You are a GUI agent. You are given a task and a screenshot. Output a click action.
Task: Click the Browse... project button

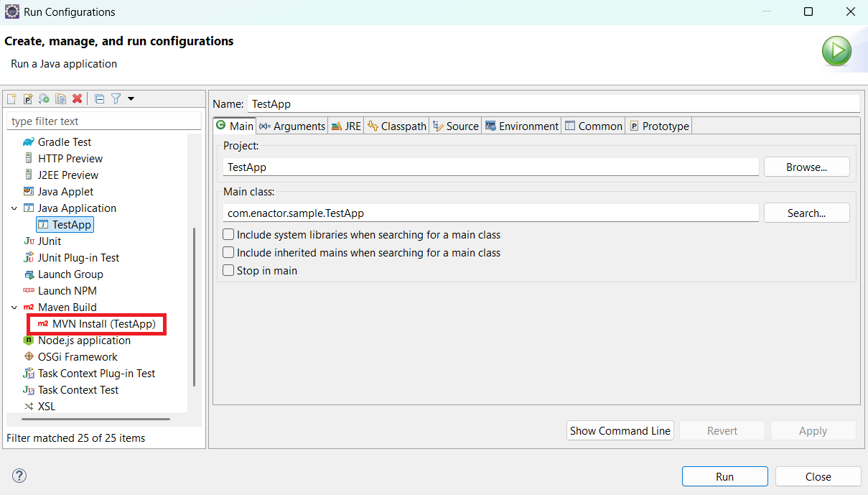807,167
